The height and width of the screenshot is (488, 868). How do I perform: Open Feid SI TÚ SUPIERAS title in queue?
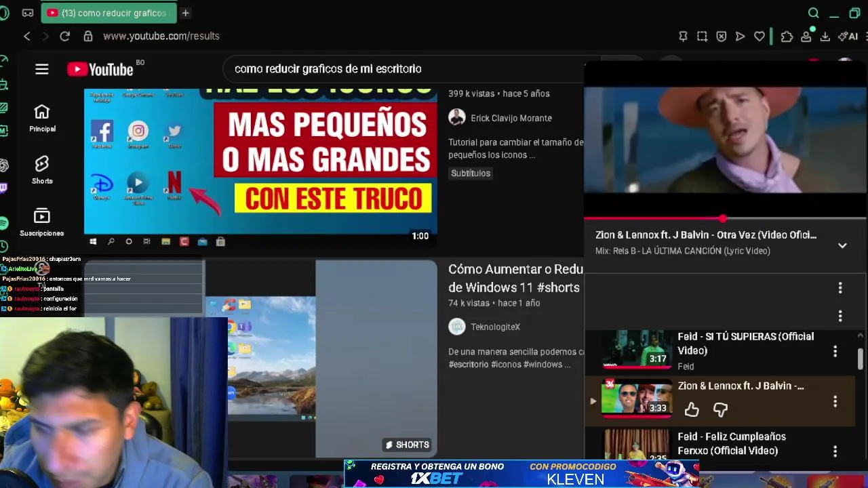[746, 344]
